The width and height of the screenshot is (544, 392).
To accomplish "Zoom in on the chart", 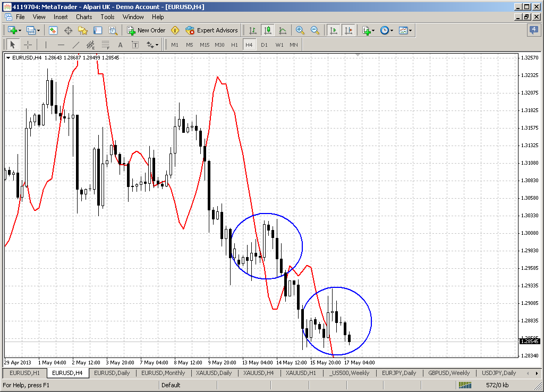I will pos(300,30).
